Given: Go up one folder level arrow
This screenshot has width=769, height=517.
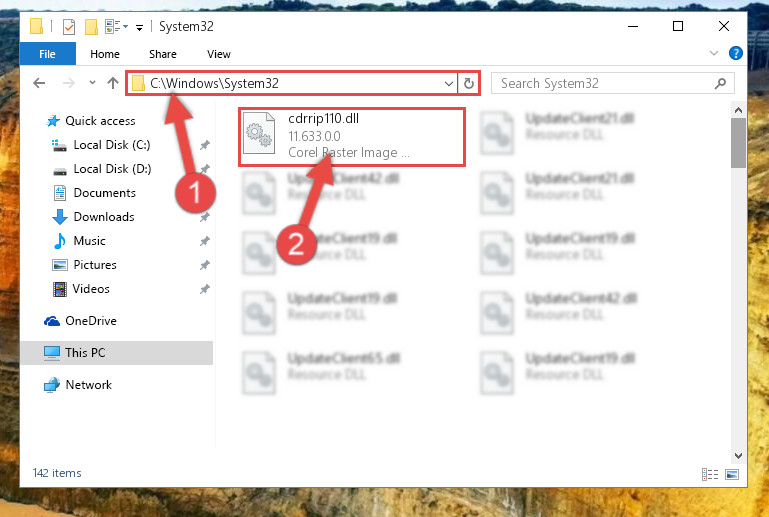Looking at the screenshot, I should pos(113,83).
